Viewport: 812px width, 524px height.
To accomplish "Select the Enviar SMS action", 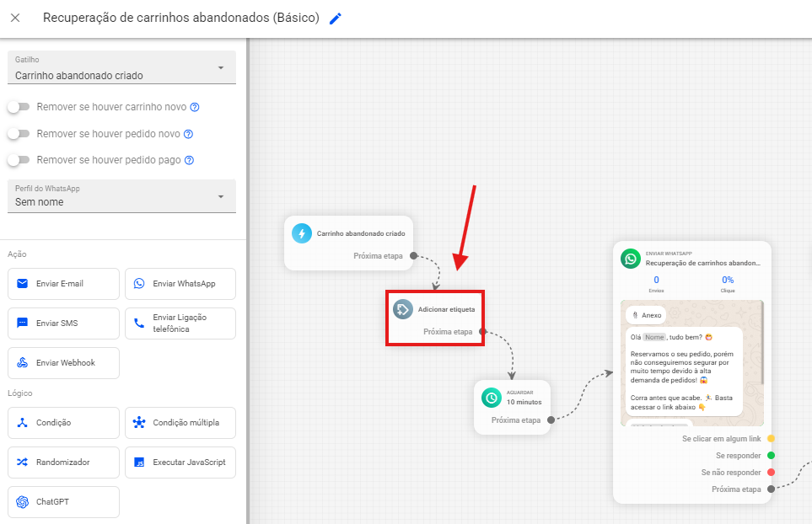I will coord(63,323).
